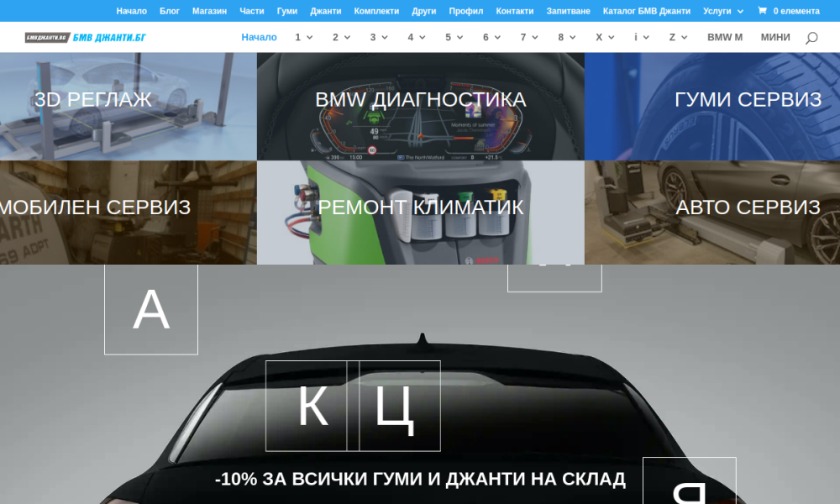This screenshot has width=840, height=504.
Task: Open the BMW M menu item
Action: (x=725, y=37)
